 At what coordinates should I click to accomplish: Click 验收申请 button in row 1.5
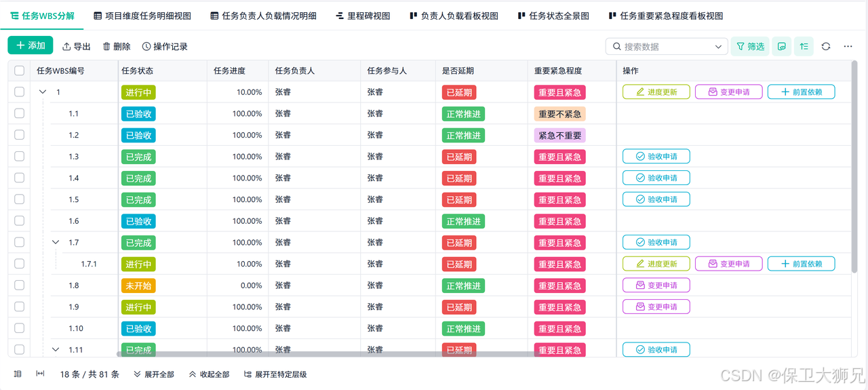click(656, 199)
